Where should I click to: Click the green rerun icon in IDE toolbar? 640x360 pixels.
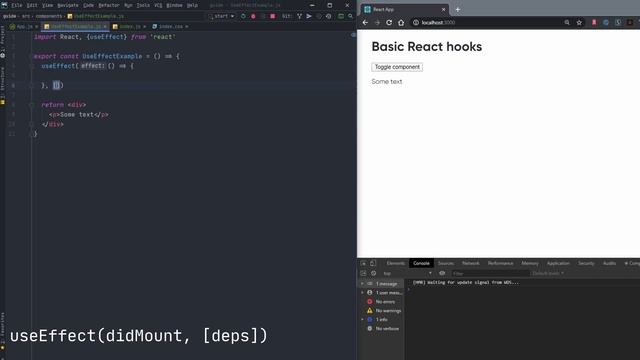click(x=243, y=16)
